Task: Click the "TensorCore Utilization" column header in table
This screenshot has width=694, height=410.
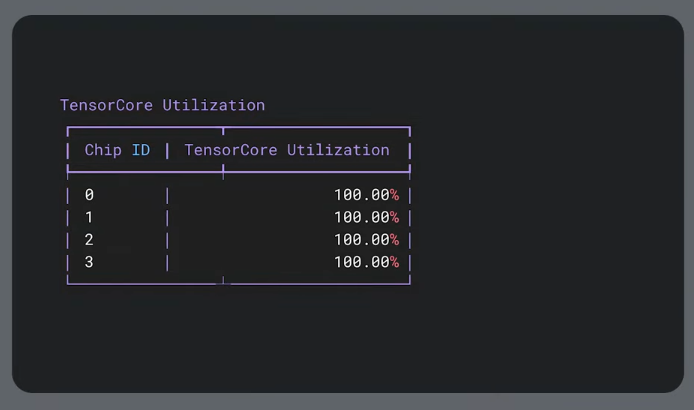Action: [x=287, y=150]
